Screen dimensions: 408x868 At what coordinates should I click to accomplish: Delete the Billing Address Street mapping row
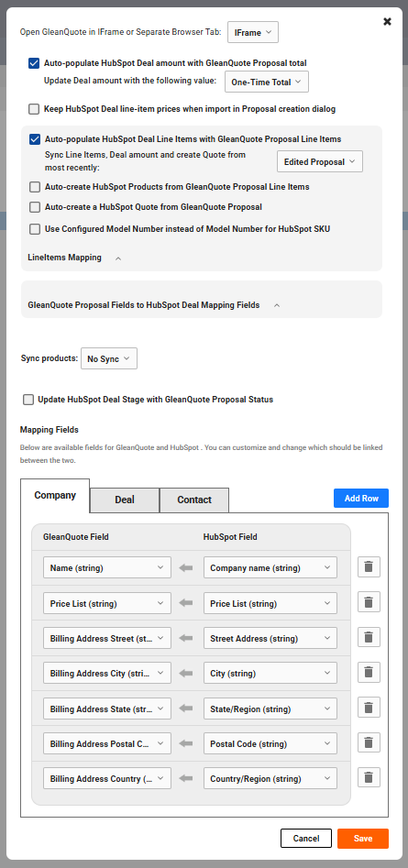point(369,637)
